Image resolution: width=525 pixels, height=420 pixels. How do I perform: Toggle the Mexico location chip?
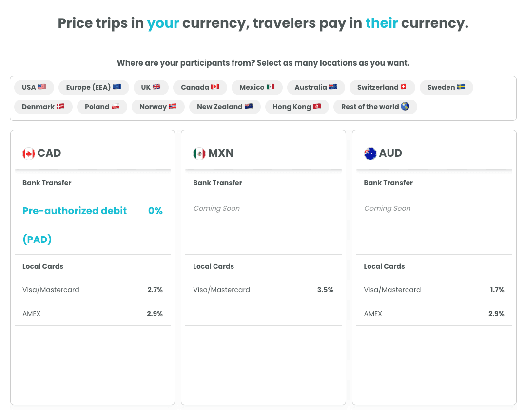click(257, 87)
